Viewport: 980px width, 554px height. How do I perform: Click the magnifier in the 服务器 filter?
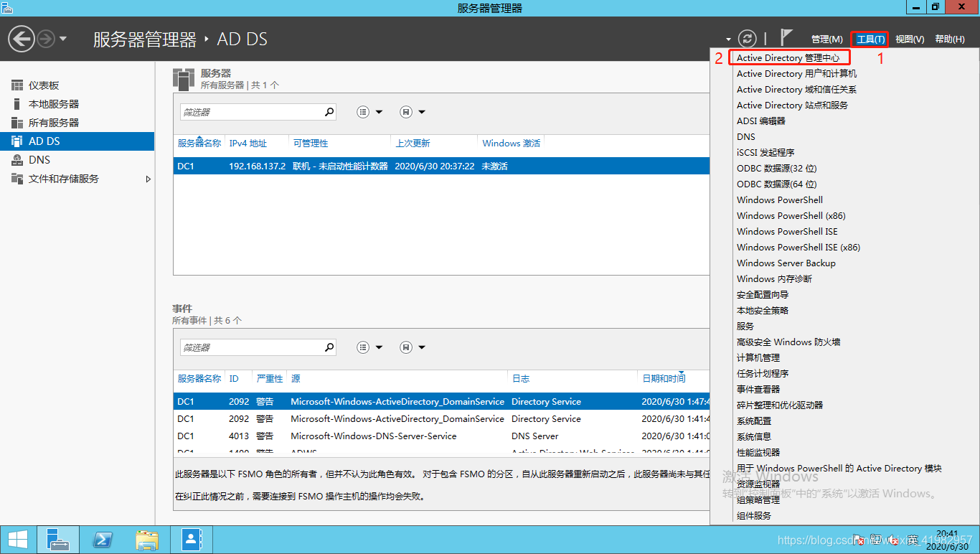(329, 112)
